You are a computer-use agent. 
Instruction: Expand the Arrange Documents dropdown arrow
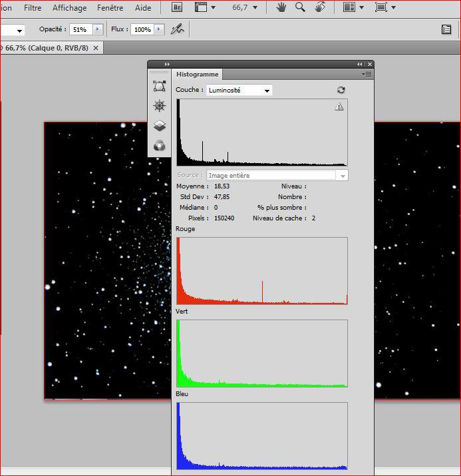[x=361, y=7]
